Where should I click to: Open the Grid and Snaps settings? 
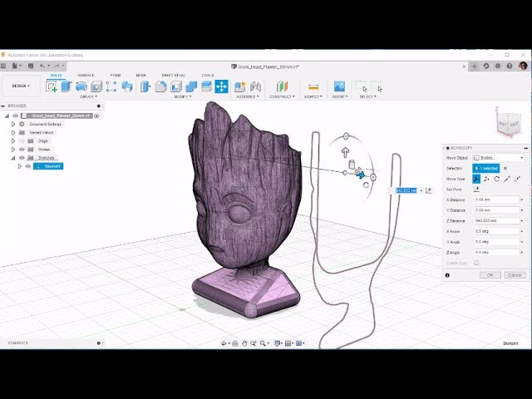288,343
